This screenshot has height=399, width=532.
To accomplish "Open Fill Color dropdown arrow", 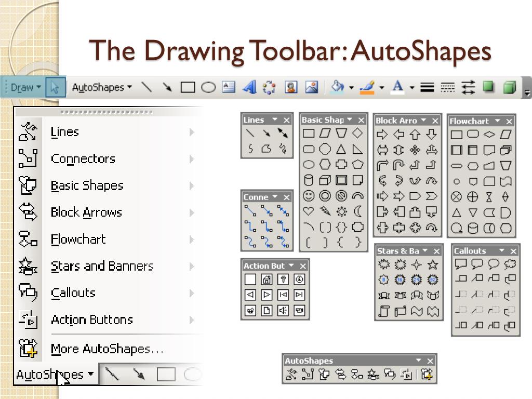I will coord(352,87).
